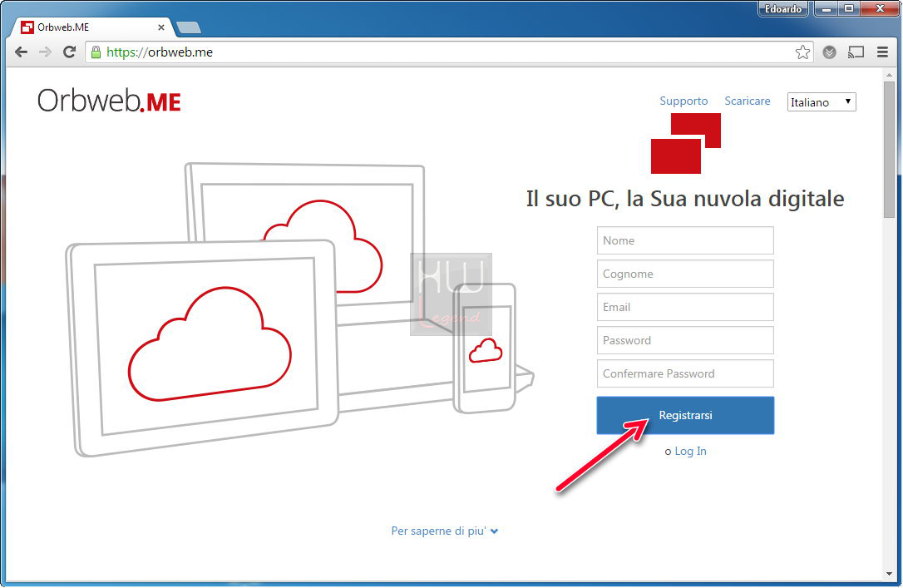Click the scrollbar down arrow

tap(890, 575)
